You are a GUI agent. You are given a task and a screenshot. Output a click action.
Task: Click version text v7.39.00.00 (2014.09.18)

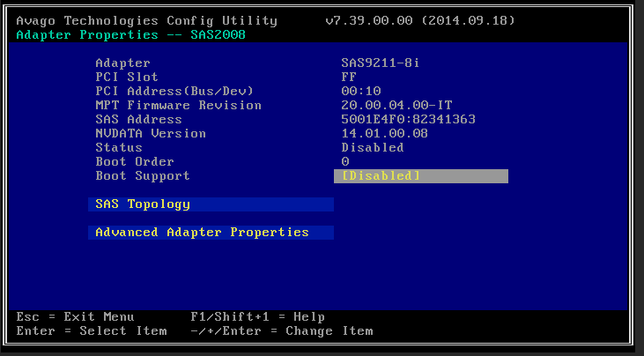(x=420, y=21)
